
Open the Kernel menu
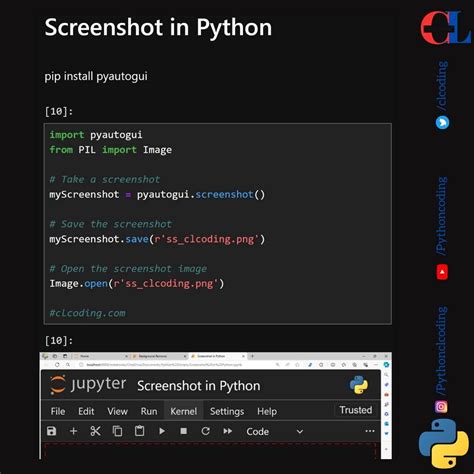183,411
